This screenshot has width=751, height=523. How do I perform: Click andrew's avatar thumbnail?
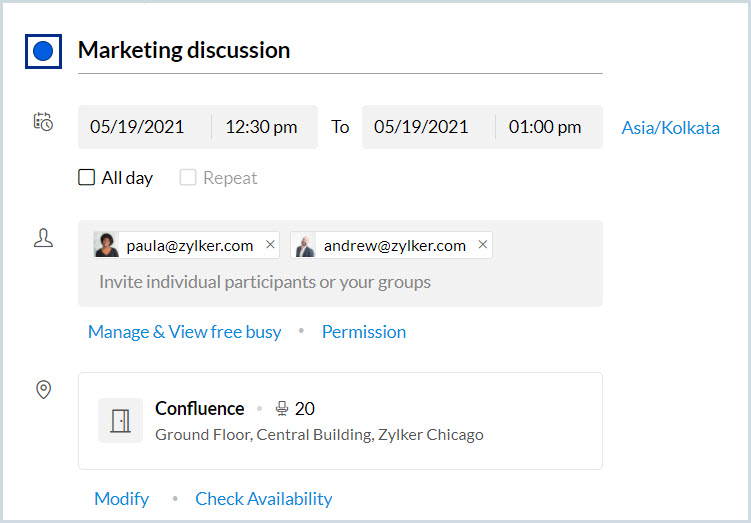point(304,245)
